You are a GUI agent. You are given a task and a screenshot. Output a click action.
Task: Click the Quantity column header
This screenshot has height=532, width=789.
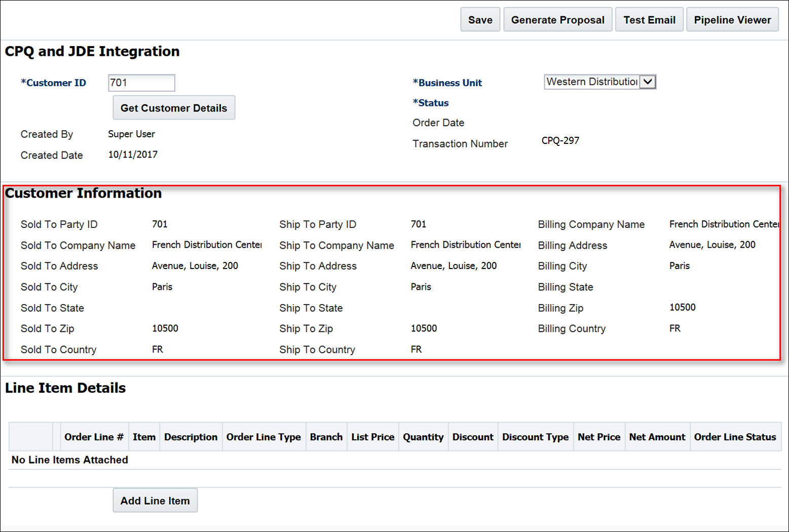point(423,436)
